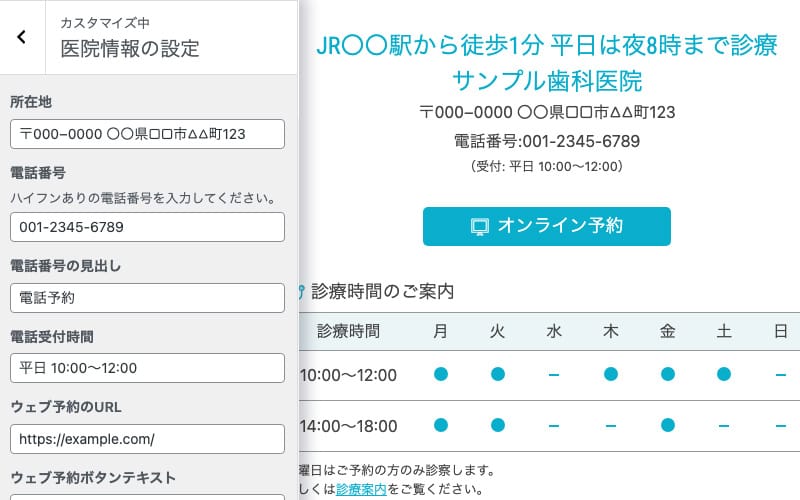Image resolution: width=800 pixels, height=500 pixels.
Task: Click the 電話番号:001-2345-6789 text in preview
Action: [547, 141]
